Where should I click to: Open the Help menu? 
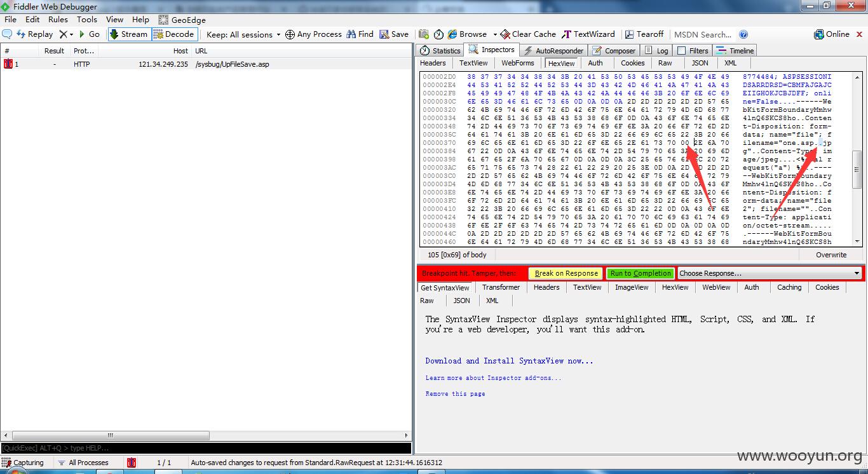(140, 20)
